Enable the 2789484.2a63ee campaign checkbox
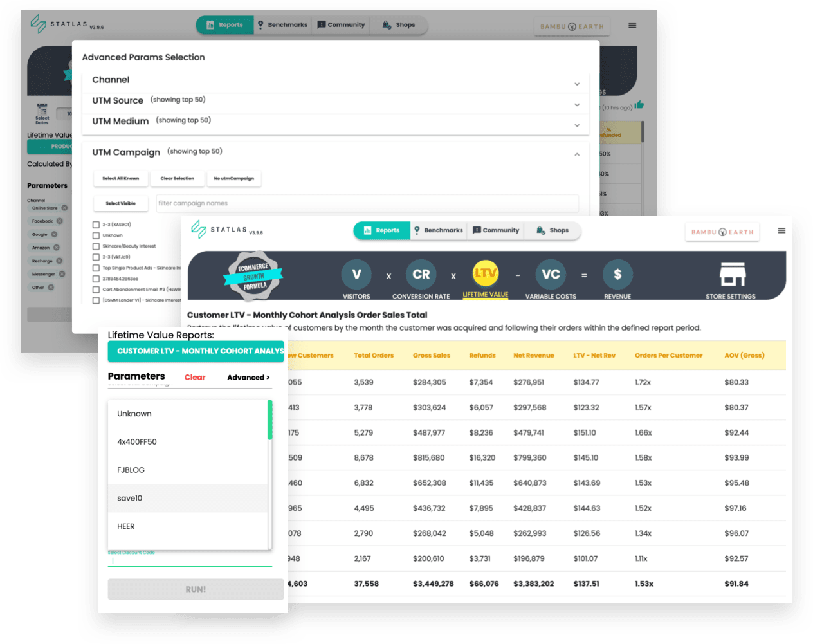The width and height of the screenshot is (813, 644). (x=96, y=279)
